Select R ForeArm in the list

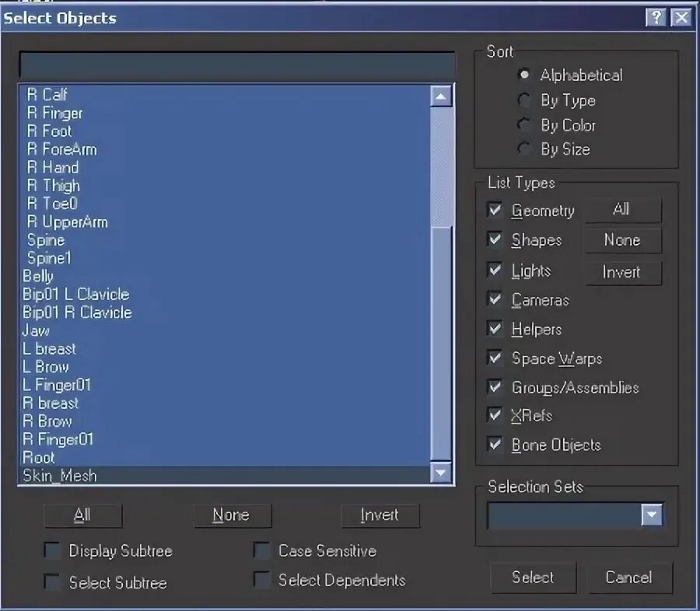click(225, 149)
